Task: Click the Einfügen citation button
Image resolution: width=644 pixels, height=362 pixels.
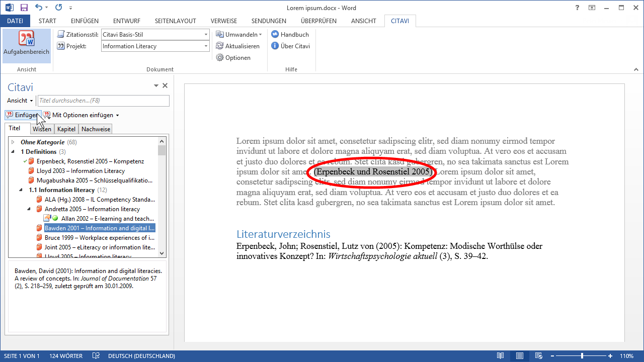Action: (x=22, y=115)
